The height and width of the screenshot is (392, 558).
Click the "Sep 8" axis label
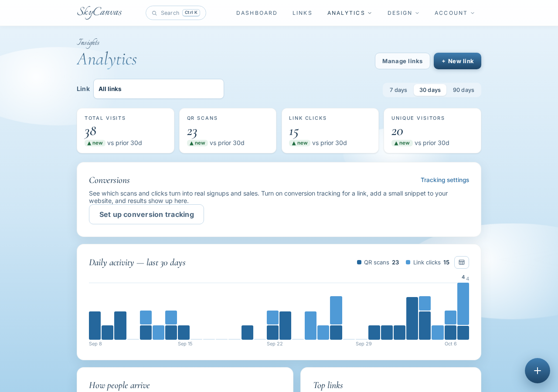pos(95,344)
